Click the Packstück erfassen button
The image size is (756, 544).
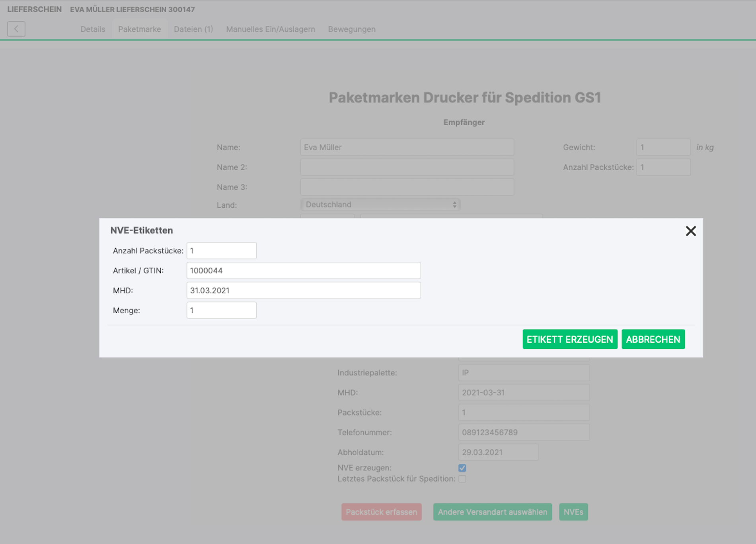[381, 512]
